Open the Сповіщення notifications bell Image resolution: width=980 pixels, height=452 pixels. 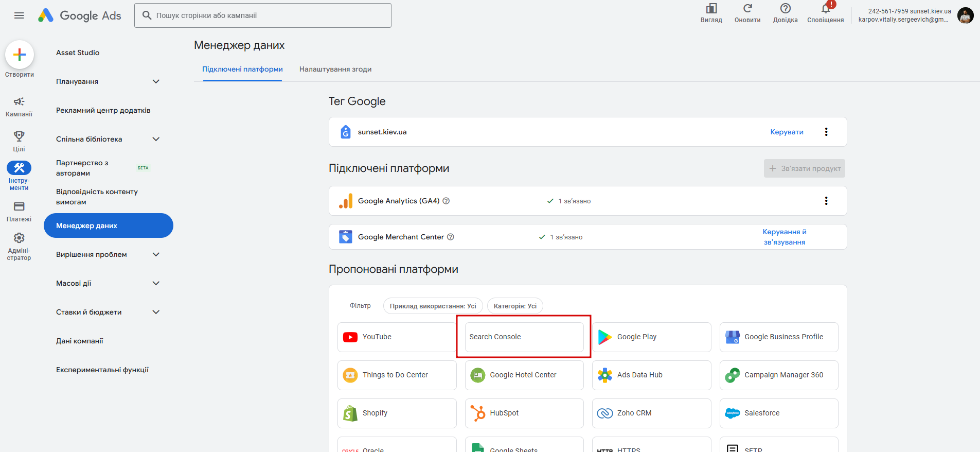tap(826, 9)
